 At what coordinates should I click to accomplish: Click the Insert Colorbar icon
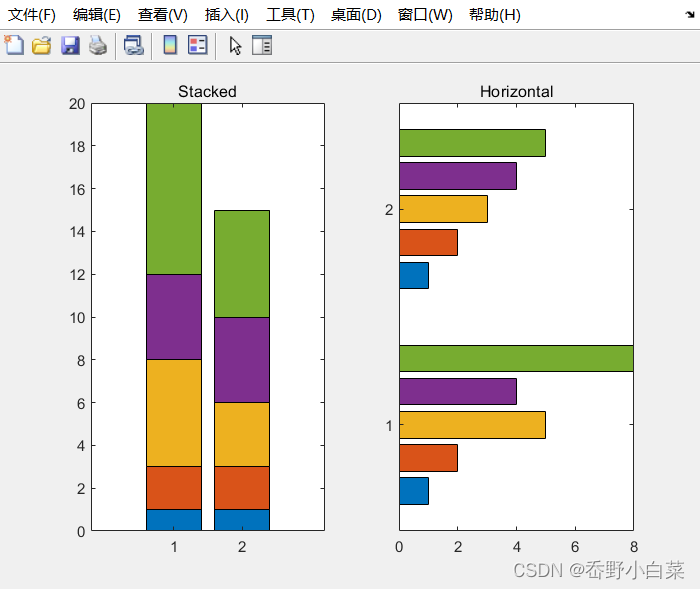point(170,45)
